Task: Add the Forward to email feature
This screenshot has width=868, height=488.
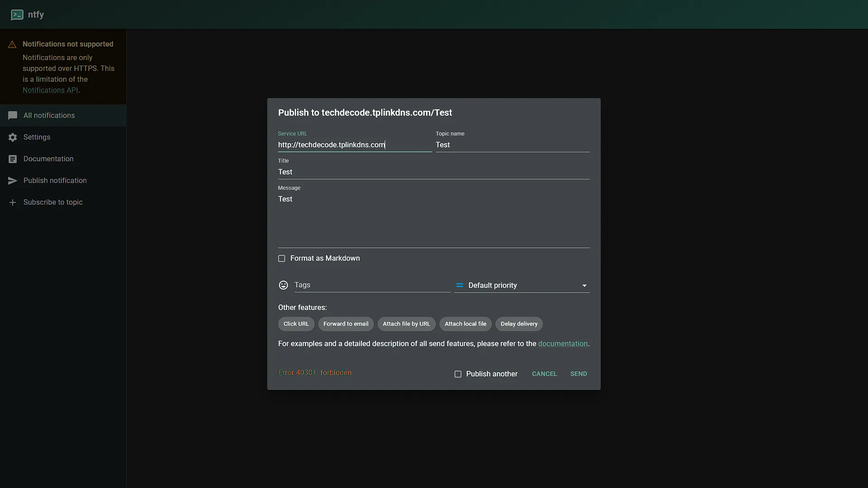Action: (346, 324)
